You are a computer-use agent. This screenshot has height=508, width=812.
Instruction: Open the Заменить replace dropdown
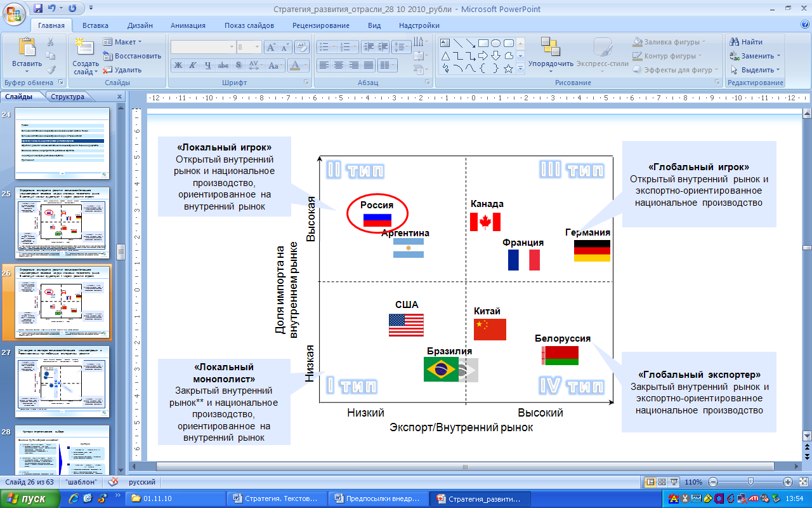pos(756,56)
